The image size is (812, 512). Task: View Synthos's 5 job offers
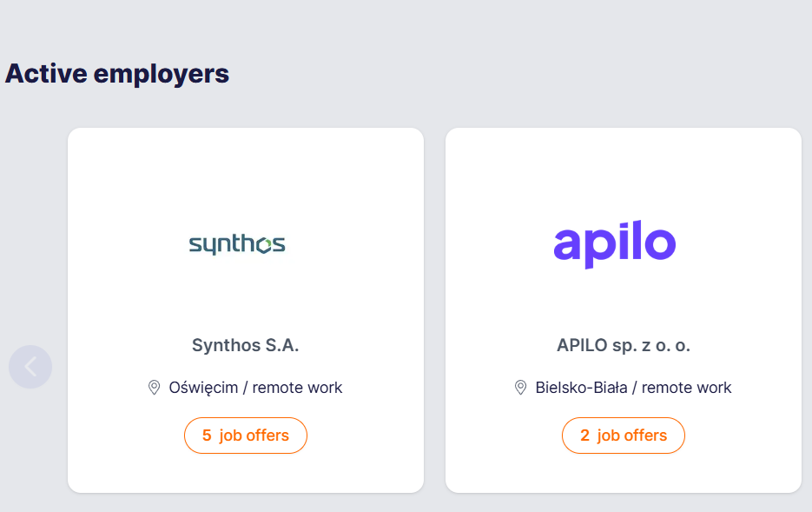246,436
